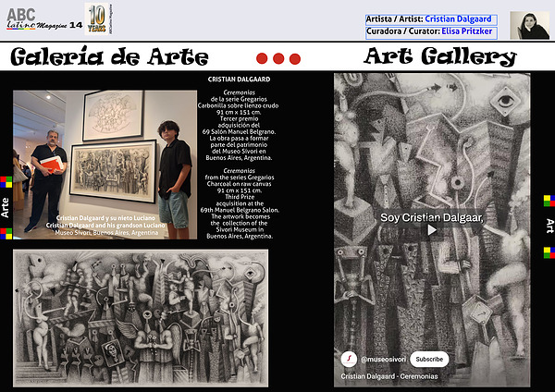Click the Galería de Arte heading
This screenshot has width=555, height=392.
tap(108, 57)
